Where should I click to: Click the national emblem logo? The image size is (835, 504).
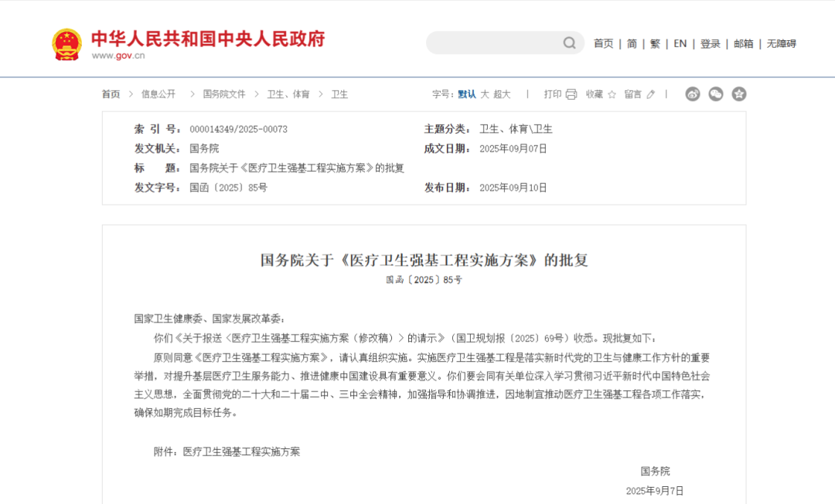[66, 44]
